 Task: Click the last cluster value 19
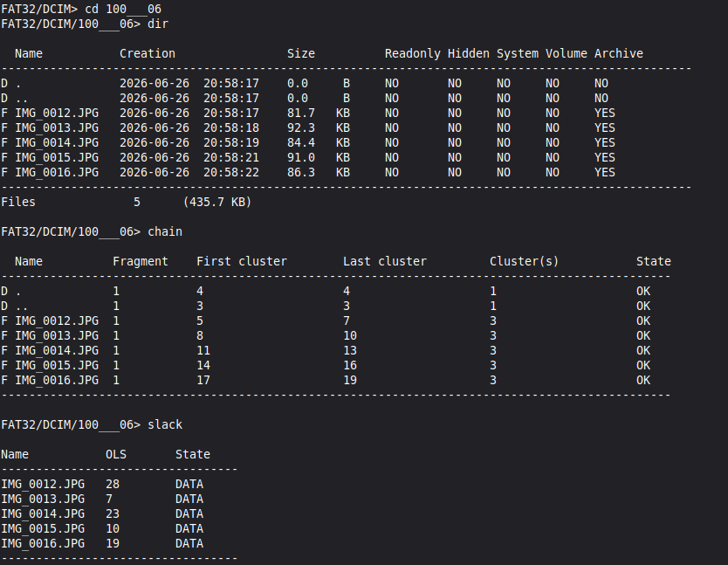[350, 380]
